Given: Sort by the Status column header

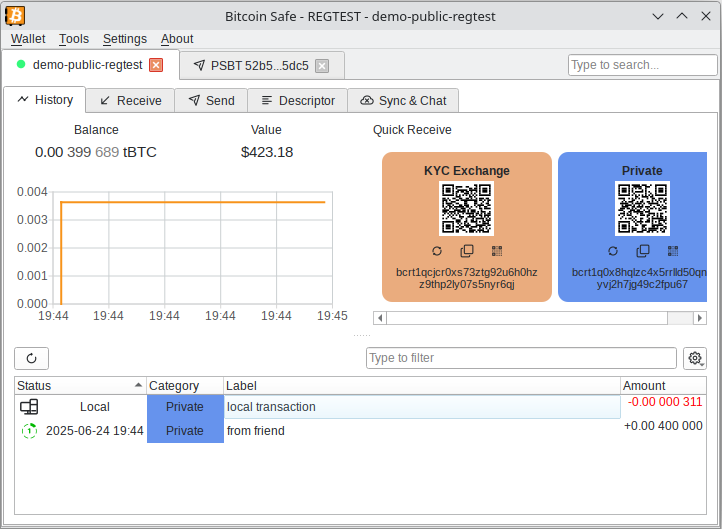Looking at the screenshot, I should pos(80,386).
